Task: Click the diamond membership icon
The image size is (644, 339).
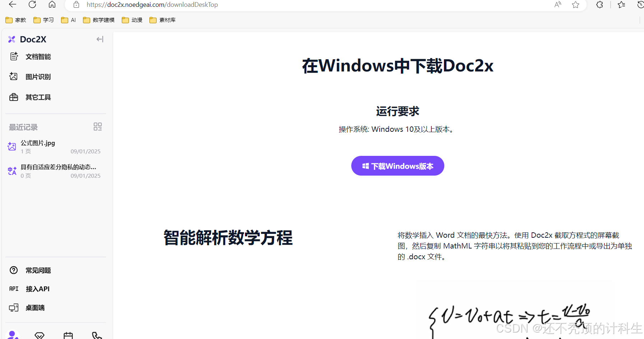Action: point(40,336)
